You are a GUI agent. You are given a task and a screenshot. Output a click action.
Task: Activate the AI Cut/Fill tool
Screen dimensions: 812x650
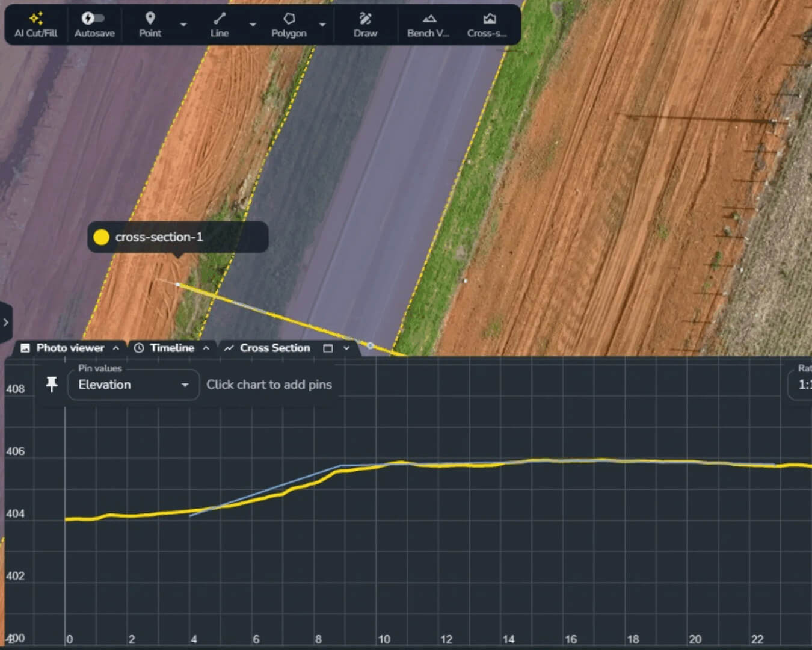pyautogui.click(x=35, y=25)
